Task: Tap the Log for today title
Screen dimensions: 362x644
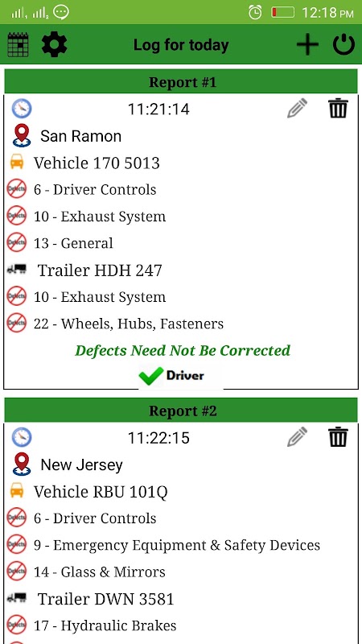Action: click(181, 45)
